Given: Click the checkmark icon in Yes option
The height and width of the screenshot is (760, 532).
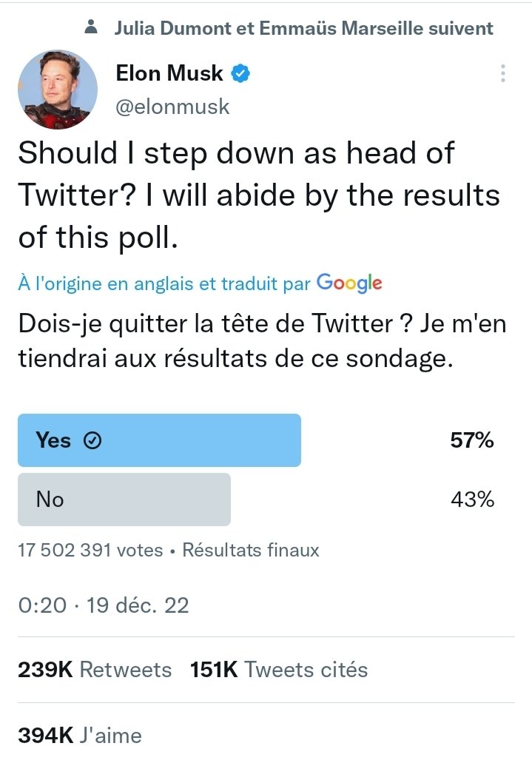Looking at the screenshot, I should click(x=92, y=440).
